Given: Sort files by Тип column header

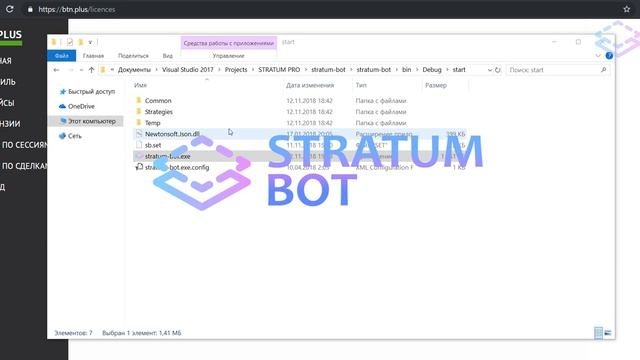Looking at the screenshot, I should [361, 85].
